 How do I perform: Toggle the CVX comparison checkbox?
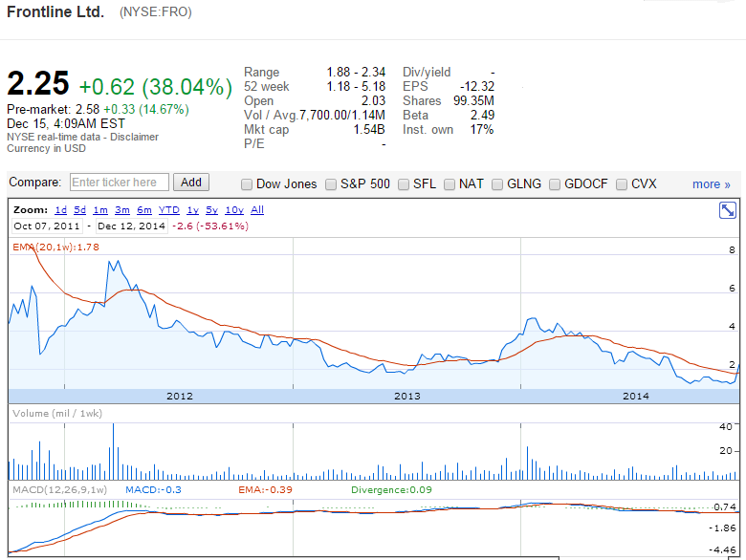[x=622, y=184]
